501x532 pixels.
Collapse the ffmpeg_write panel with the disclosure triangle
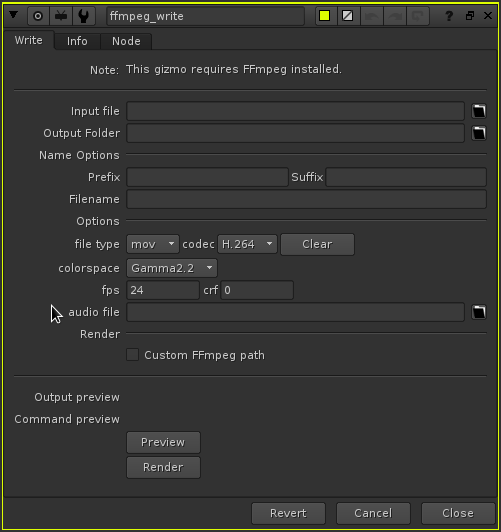click(14, 15)
